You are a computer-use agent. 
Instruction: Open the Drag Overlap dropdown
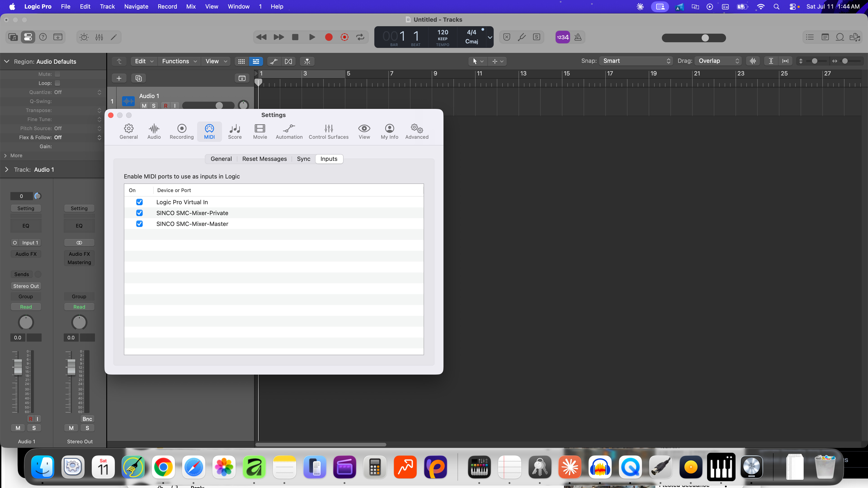click(718, 61)
